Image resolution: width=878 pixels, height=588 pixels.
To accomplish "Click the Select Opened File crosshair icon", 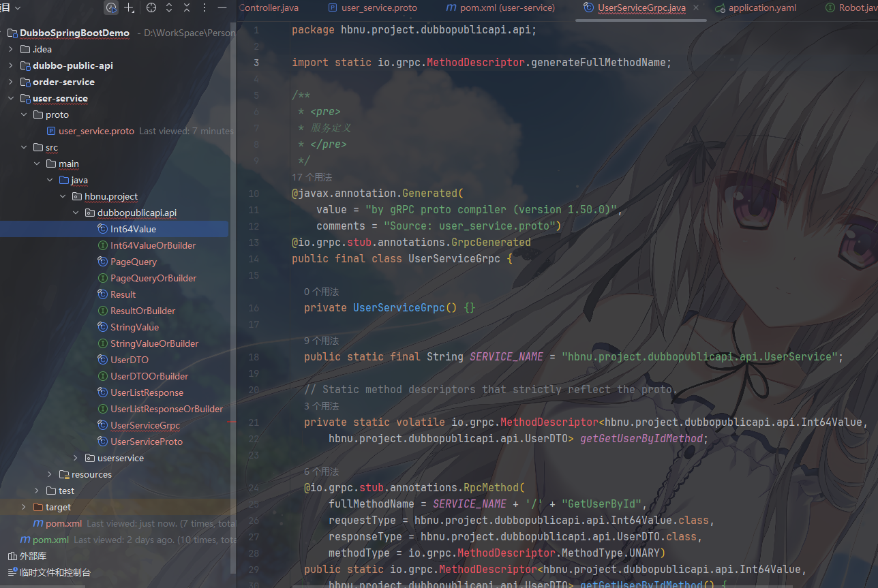I will 151,8.
